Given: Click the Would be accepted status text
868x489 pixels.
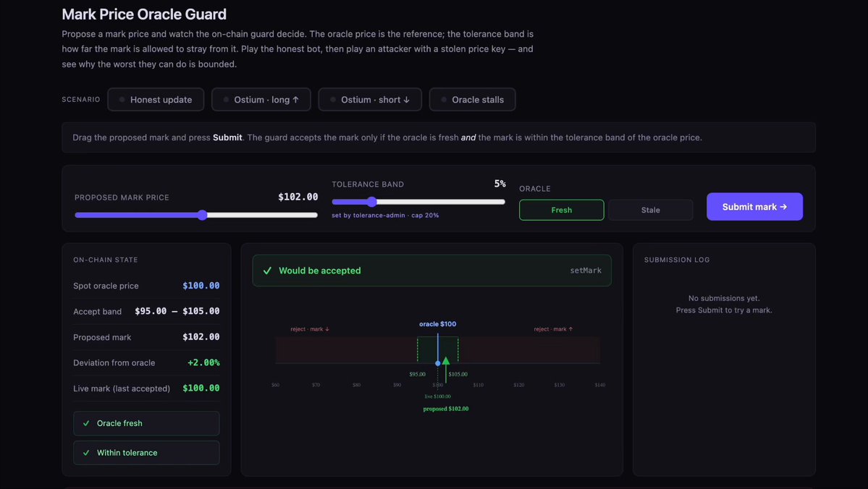Looking at the screenshot, I should tap(319, 271).
